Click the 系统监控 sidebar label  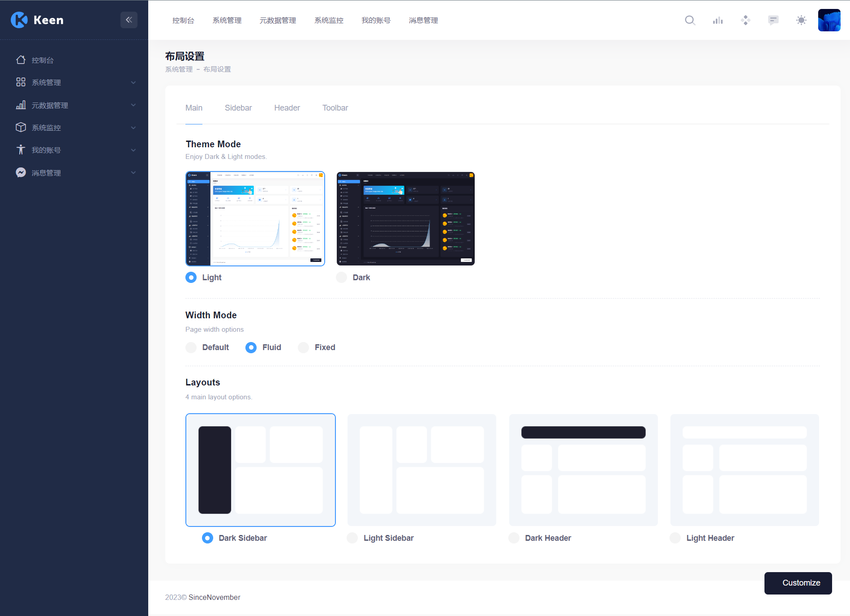click(46, 128)
